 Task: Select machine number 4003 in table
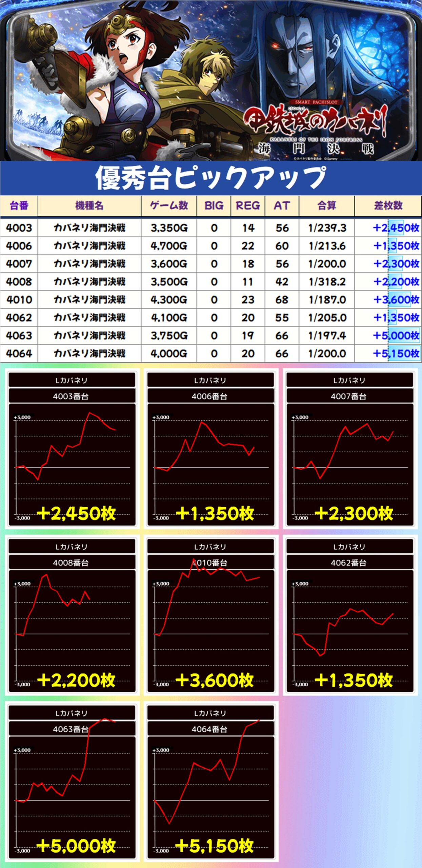pyautogui.click(x=19, y=228)
